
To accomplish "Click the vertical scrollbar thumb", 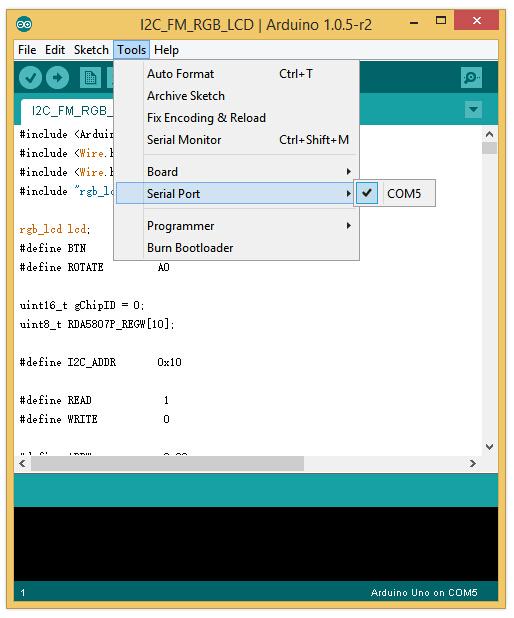I will 490,148.
